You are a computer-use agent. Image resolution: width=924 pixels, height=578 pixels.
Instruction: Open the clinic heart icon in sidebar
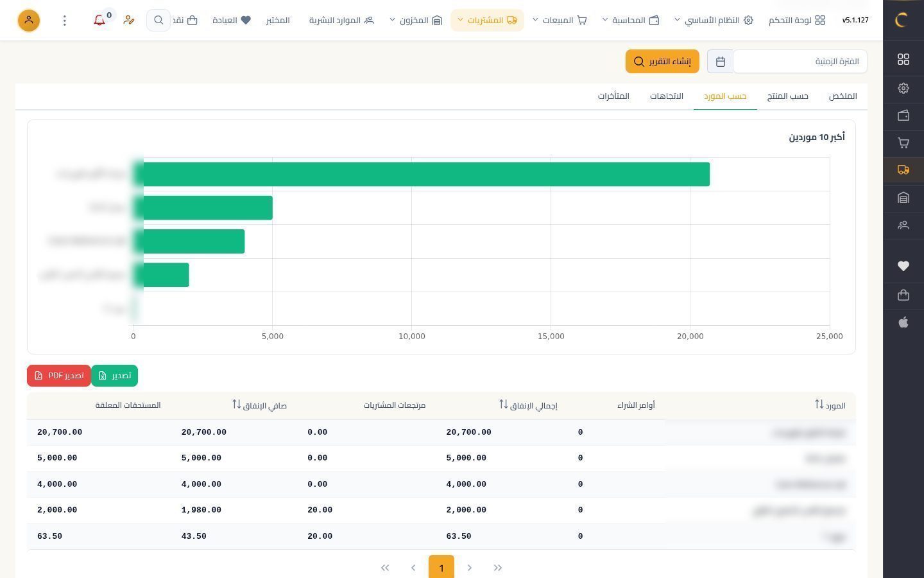[903, 266]
